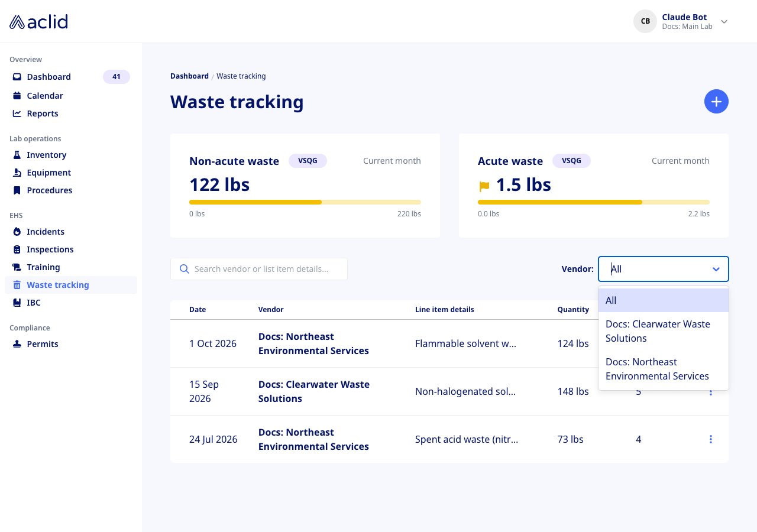The height and width of the screenshot is (532, 757).
Task: Click the 73 lbs quantity cell
Action: [570, 439]
